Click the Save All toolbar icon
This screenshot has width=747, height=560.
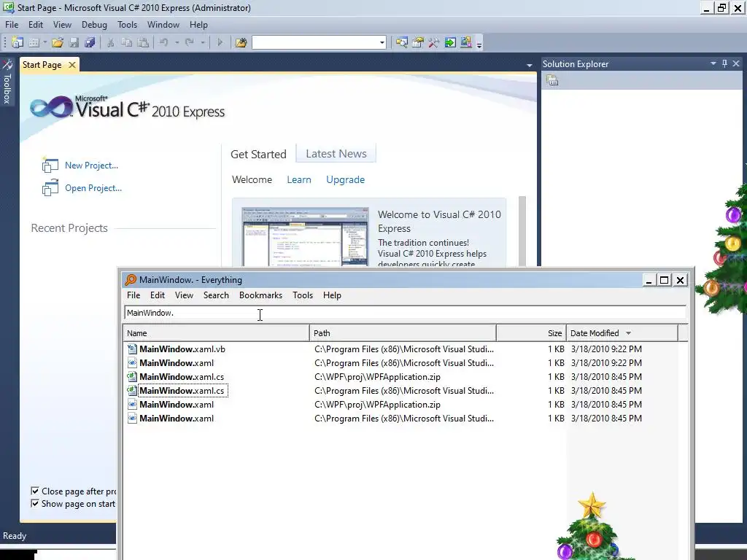(90, 43)
